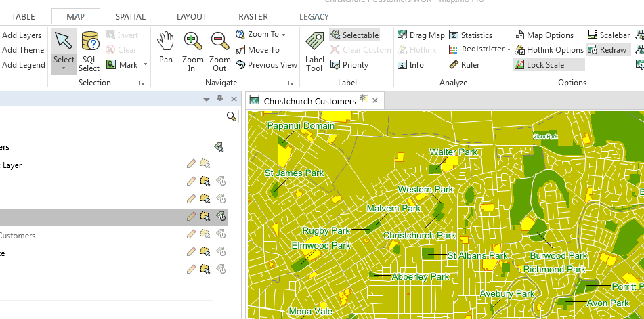The height and width of the screenshot is (319, 644).
Task: Return to Previous View
Action: point(266,65)
